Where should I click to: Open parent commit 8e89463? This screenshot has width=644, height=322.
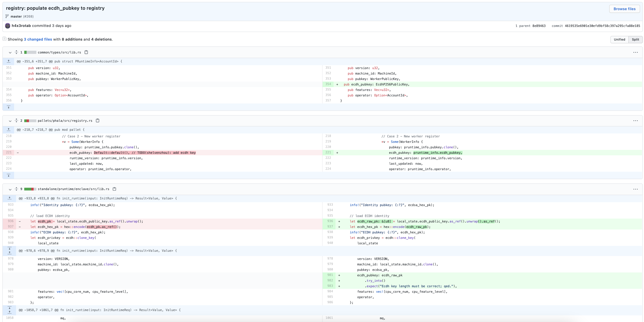pyautogui.click(x=539, y=26)
